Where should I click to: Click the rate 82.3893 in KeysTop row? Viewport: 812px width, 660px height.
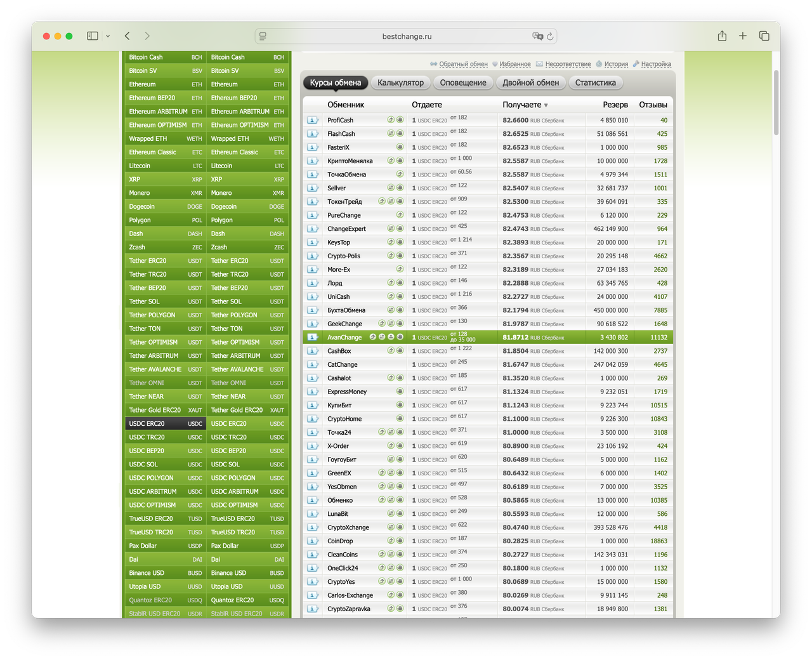(515, 242)
